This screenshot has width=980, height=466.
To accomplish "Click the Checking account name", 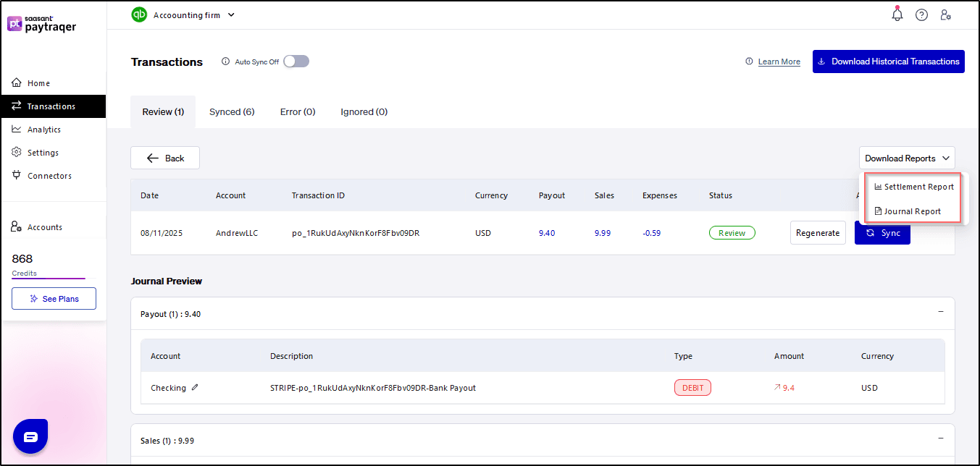I will [168, 388].
